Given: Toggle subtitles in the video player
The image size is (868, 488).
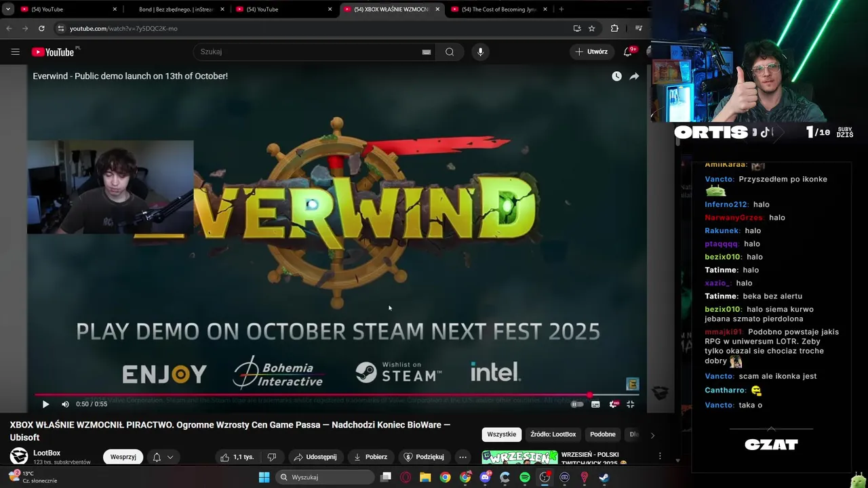Looking at the screenshot, I should (x=595, y=404).
